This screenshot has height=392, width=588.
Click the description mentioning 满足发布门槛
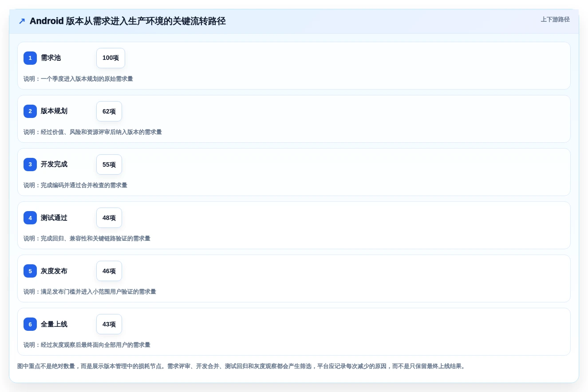pos(90,292)
